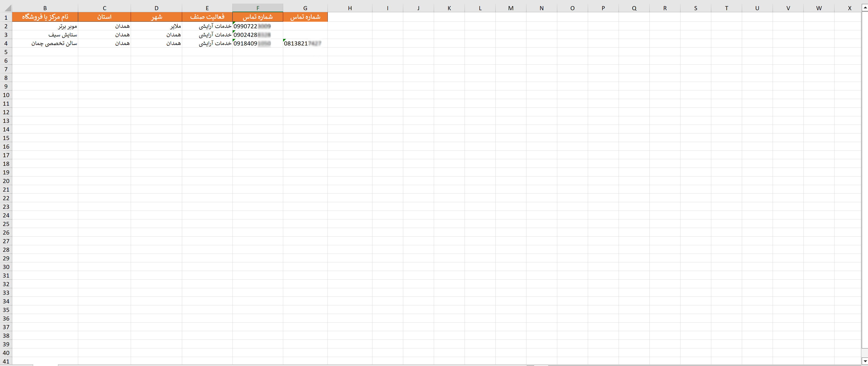
Task: Select column B header
Action: 45,8
